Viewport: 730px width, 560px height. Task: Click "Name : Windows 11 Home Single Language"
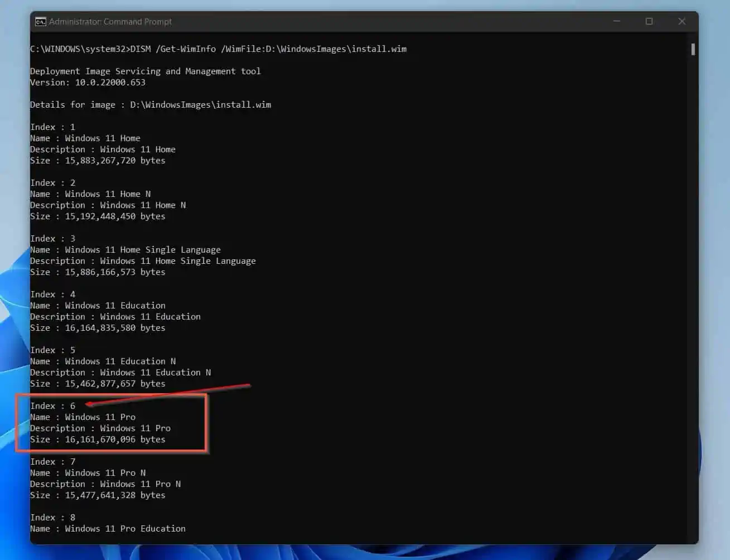125,250
